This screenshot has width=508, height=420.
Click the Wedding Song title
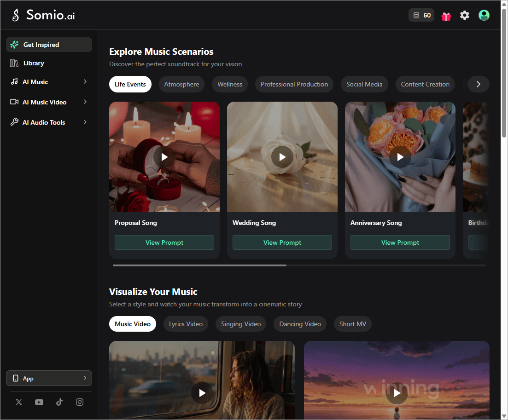[254, 223]
